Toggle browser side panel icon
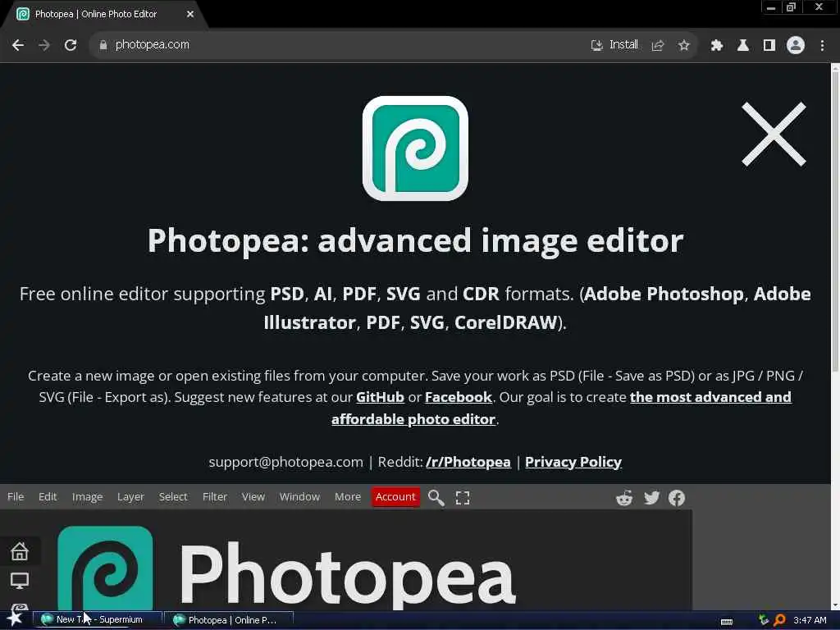The image size is (840, 630). [x=769, y=45]
